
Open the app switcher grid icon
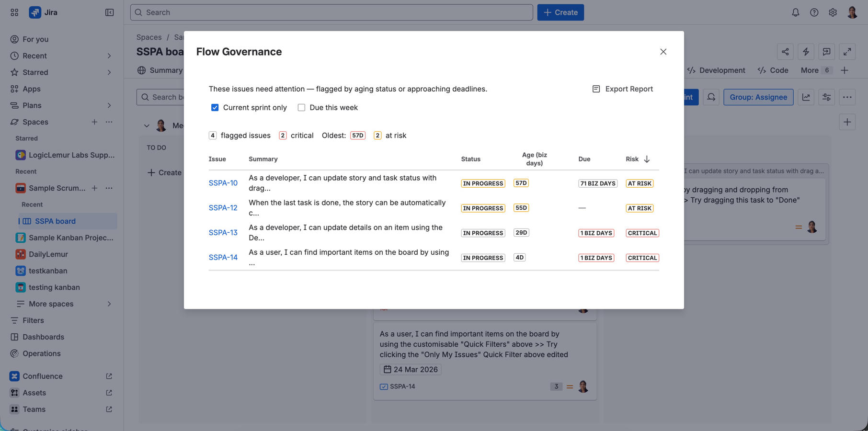click(x=14, y=12)
